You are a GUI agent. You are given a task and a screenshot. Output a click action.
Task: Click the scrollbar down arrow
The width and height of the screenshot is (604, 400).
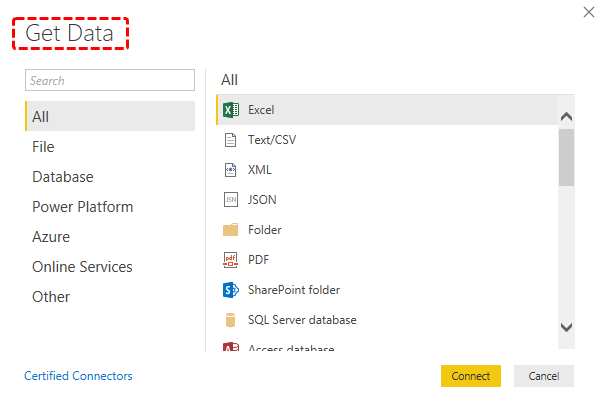[x=566, y=327]
